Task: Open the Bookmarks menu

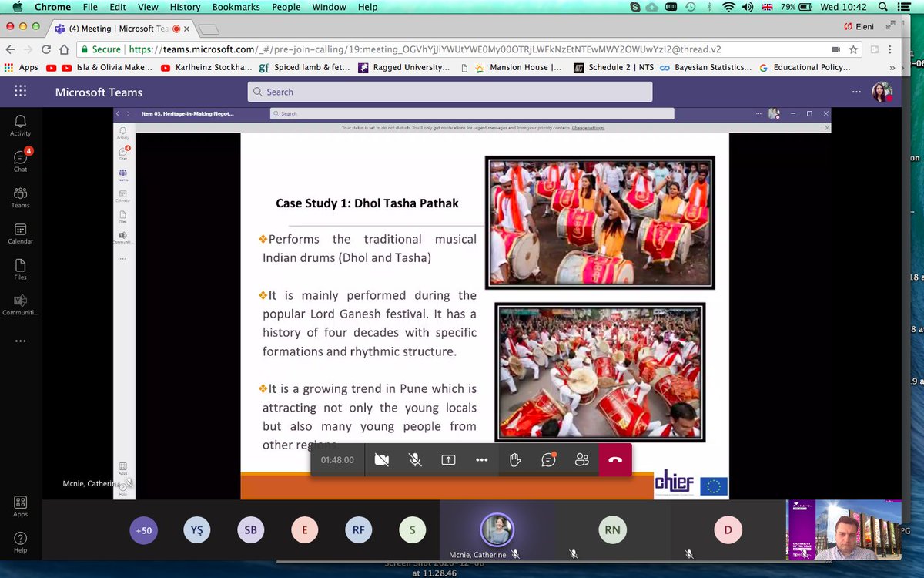Action: 237,7
